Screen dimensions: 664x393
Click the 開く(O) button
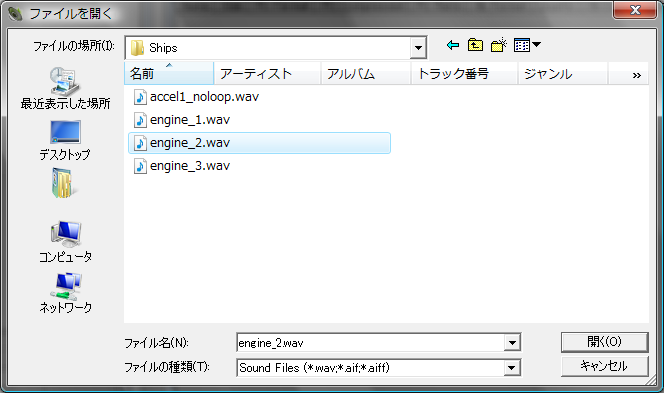[x=605, y=342]
